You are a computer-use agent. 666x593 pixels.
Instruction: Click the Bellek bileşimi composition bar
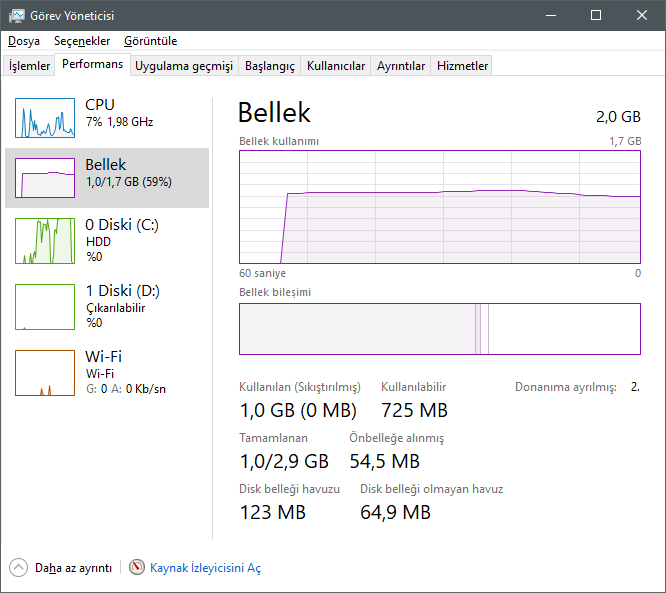[x=440, y=329]
